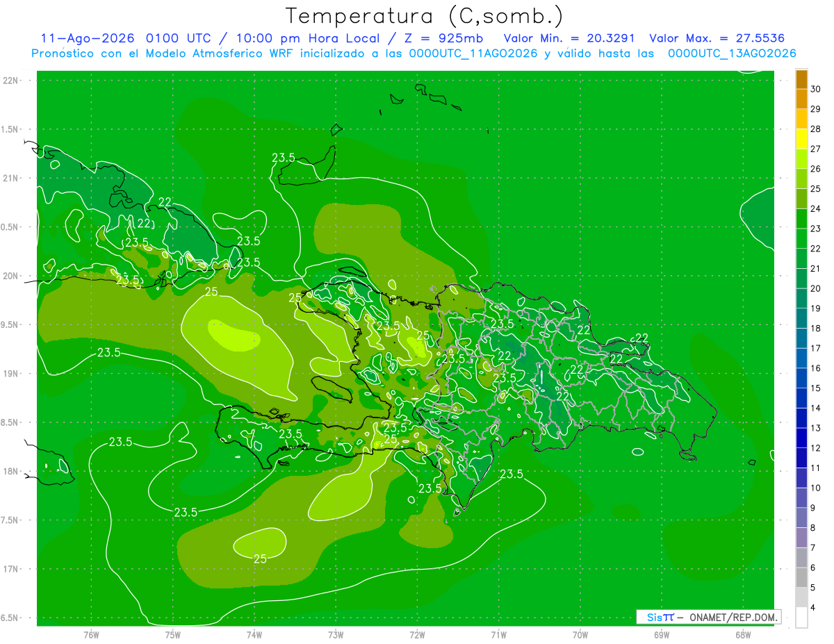
Task: Click the legend value '13'
Action: coord(816,428)
